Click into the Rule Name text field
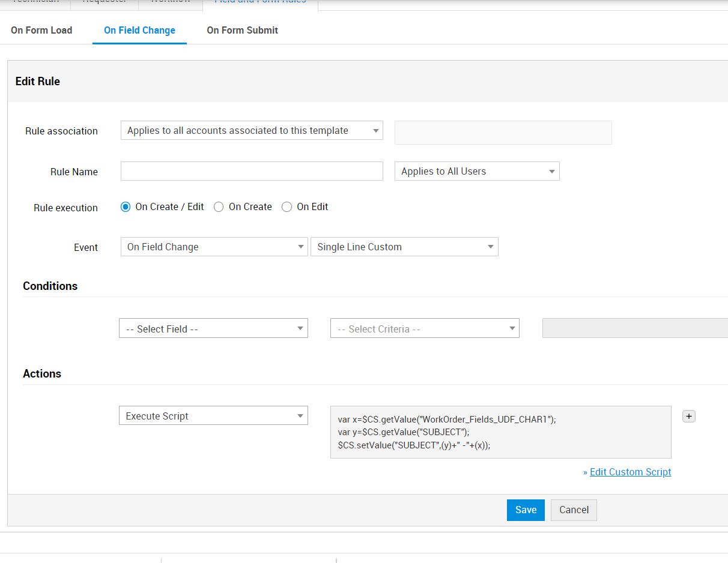 point(252,172)
